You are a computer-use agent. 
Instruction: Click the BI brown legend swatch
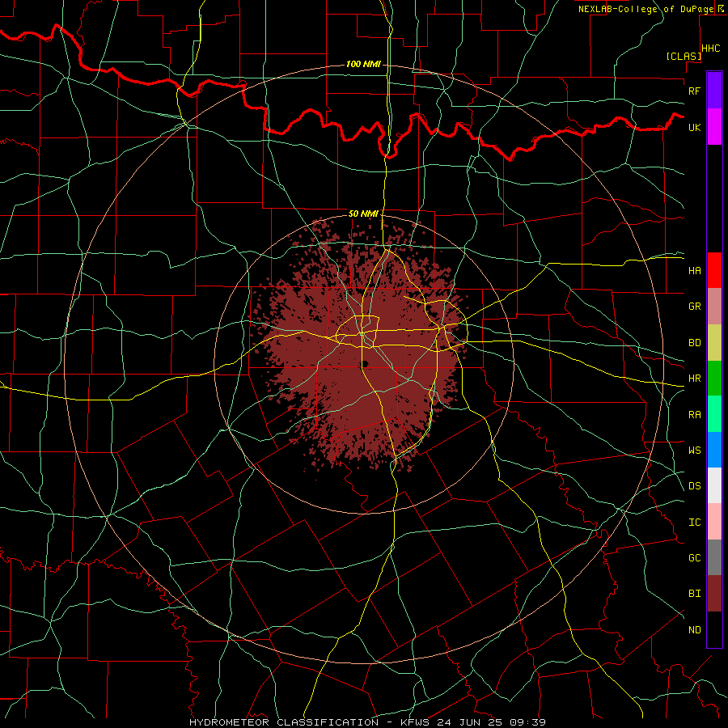(714, 594)
